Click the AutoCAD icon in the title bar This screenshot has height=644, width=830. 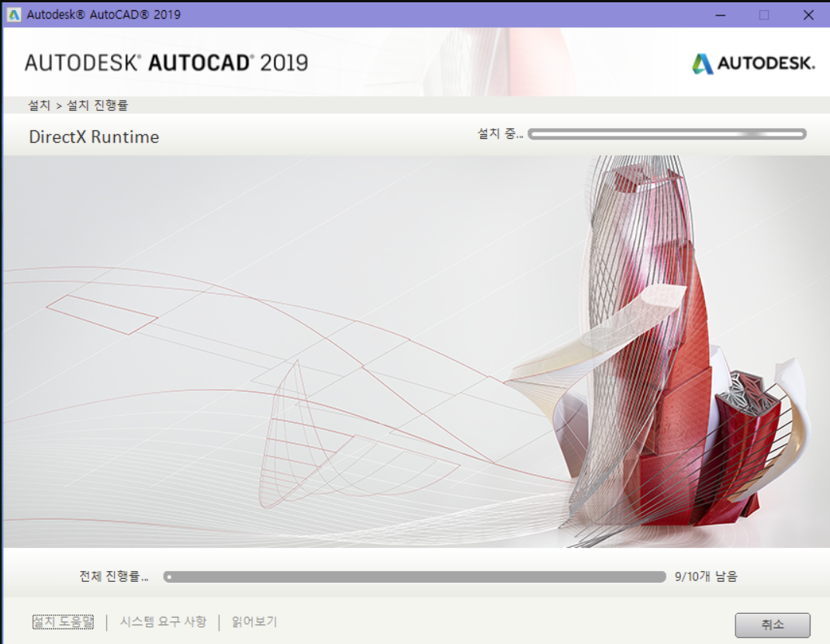tap(12, 14)
